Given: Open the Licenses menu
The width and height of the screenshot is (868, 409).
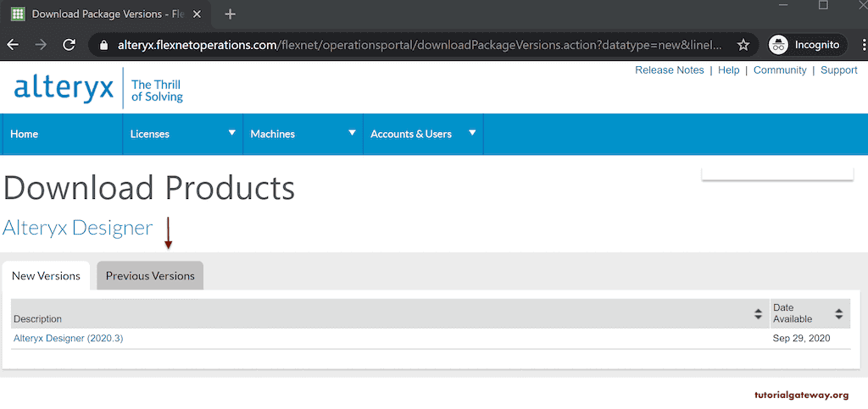Looking at the screenshot, I should tap(149, 134).
